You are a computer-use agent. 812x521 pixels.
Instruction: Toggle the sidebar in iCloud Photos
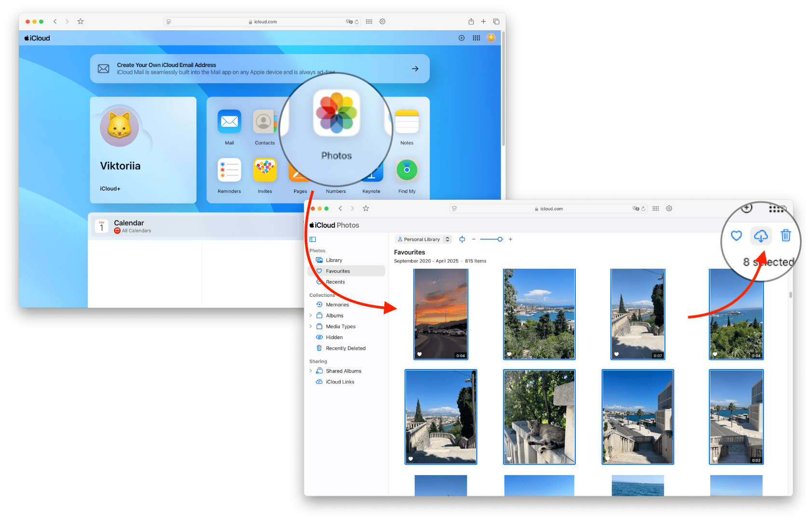[312, 239]
